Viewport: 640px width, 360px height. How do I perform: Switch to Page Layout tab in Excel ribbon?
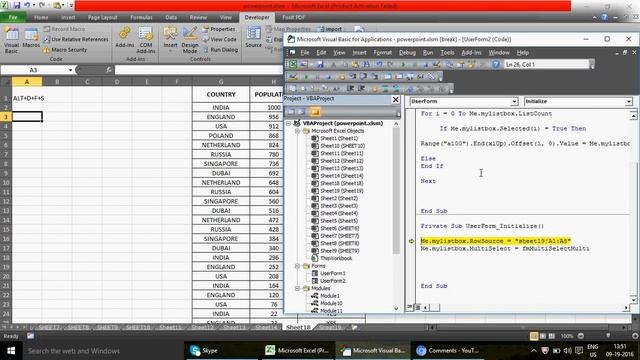[x=102, y=18]
